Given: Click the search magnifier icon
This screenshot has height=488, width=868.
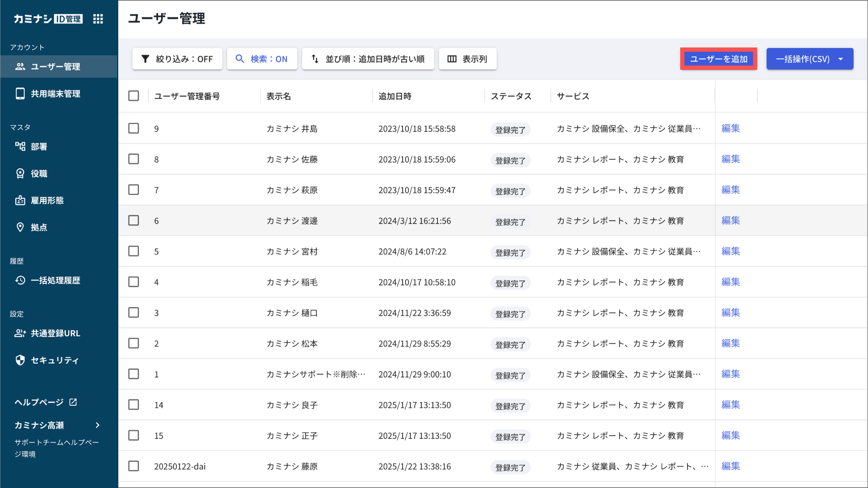Looking at the screenshot, I should tap(240, 59).
